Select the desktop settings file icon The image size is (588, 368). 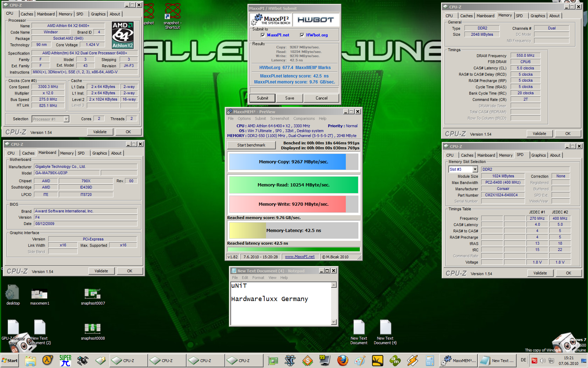13,294
